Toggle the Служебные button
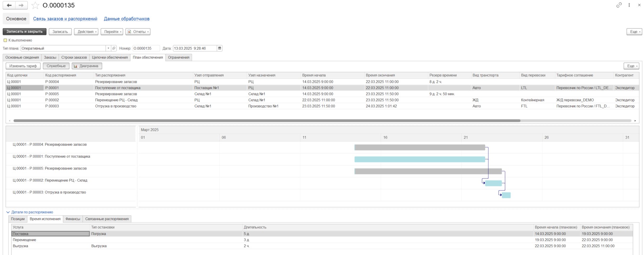This screenshot has width=644, height=255. 56,66
